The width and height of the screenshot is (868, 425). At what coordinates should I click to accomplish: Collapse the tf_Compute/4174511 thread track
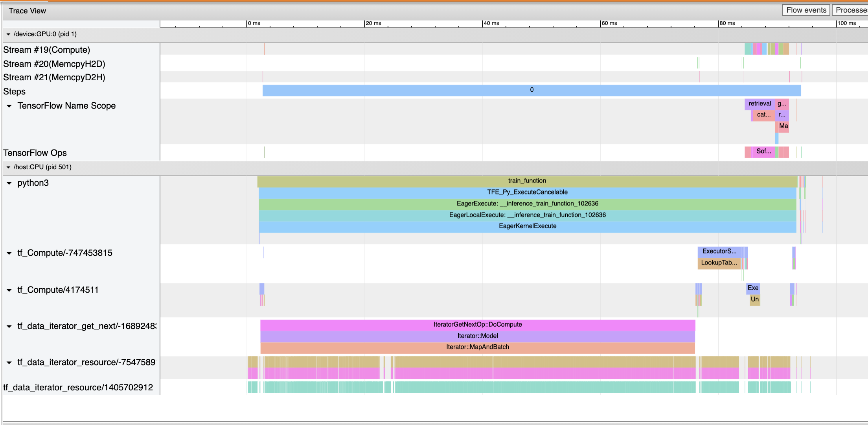[x=9, y=290]
